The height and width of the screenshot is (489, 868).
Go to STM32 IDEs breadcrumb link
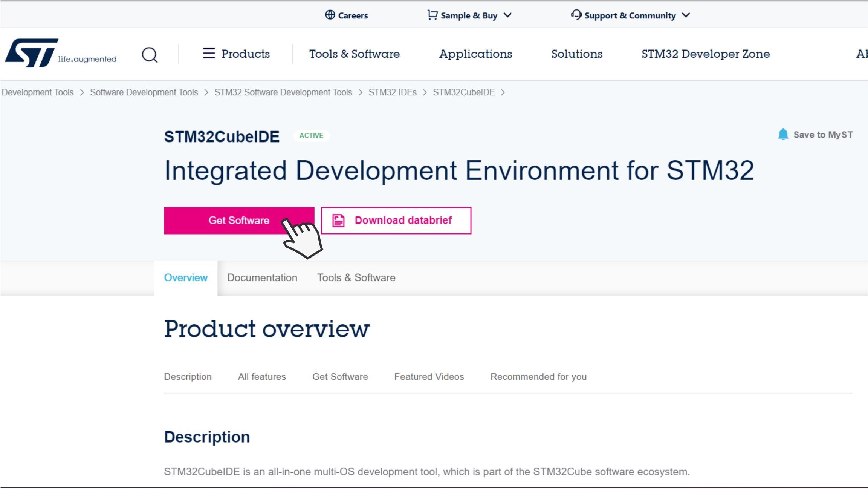click(392, 92)
